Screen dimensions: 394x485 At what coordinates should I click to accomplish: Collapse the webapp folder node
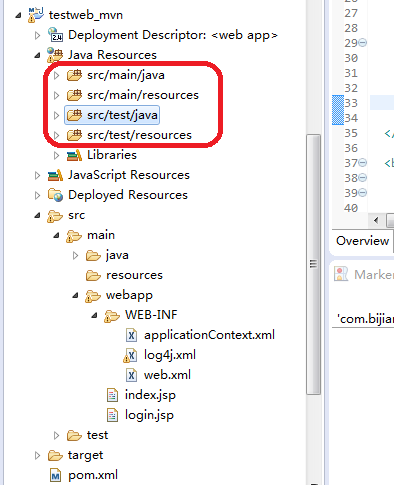76,296
